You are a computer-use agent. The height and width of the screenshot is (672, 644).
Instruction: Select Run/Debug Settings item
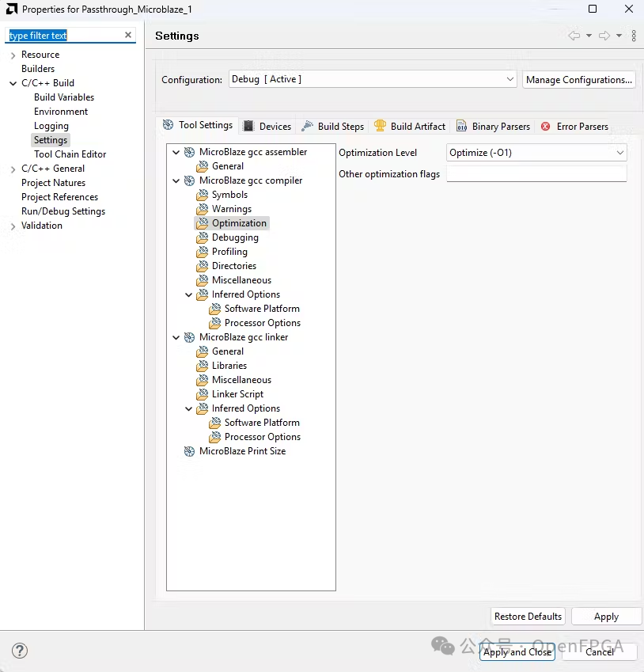[63, 211]
